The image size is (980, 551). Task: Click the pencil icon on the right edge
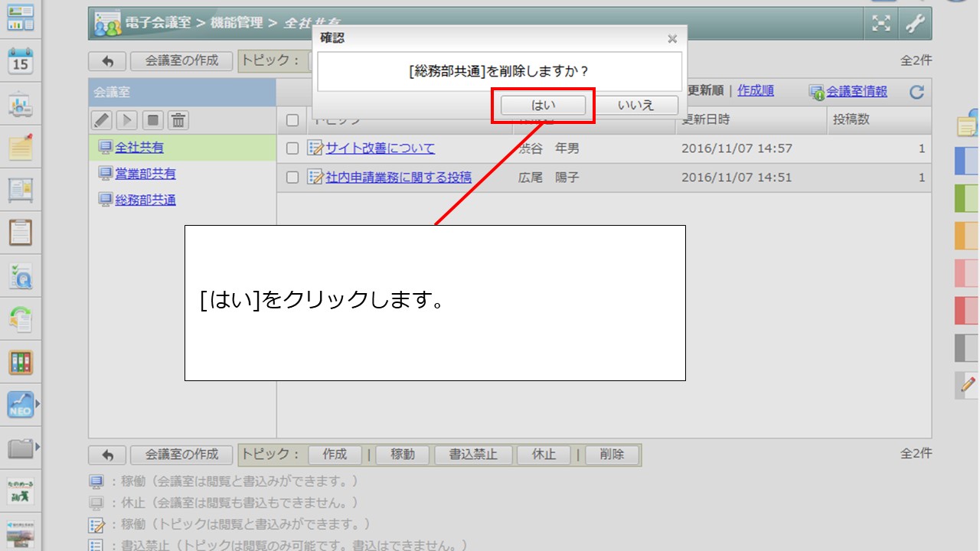click(x=969, y=384)
